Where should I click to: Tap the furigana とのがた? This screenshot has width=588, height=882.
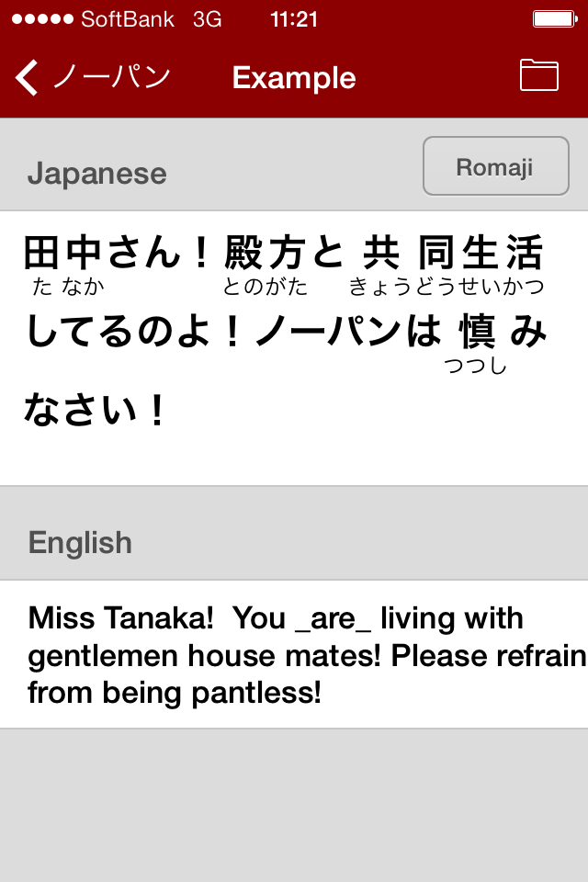click(265, 287)
